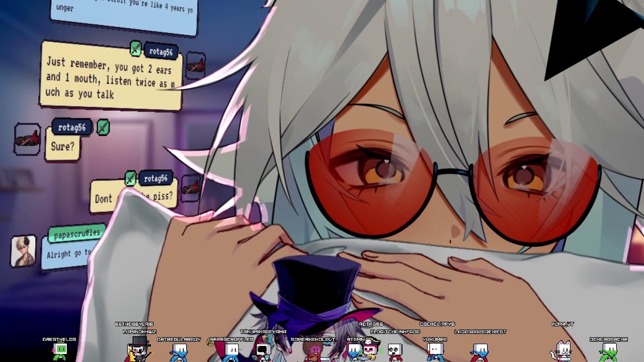The image size is (644, 362).
Task: Click sword badge above '2 ears' message
Action: 136,49
